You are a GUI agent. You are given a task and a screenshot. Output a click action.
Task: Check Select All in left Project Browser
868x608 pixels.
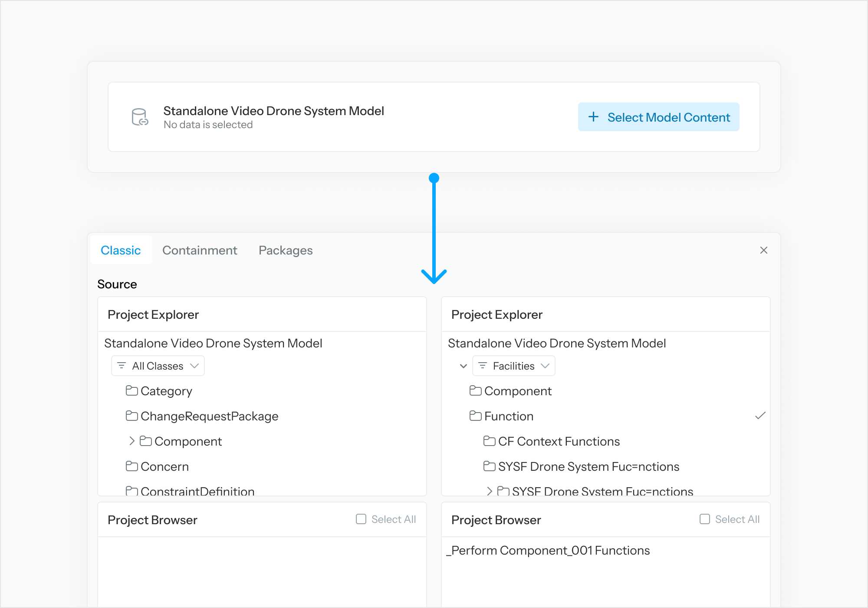pos(361,519)
